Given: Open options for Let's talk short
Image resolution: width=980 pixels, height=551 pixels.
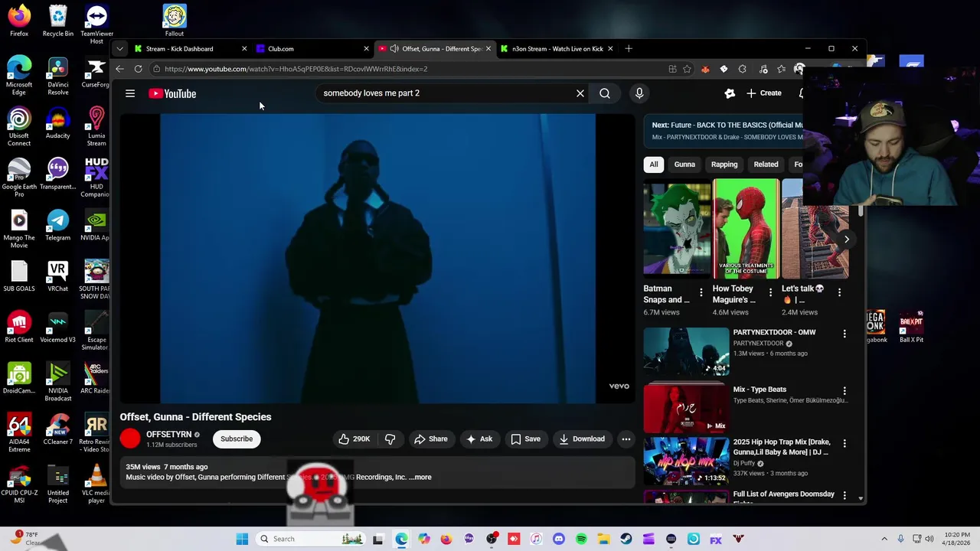Looking at the screenshot, I should [x=839, y=292].
